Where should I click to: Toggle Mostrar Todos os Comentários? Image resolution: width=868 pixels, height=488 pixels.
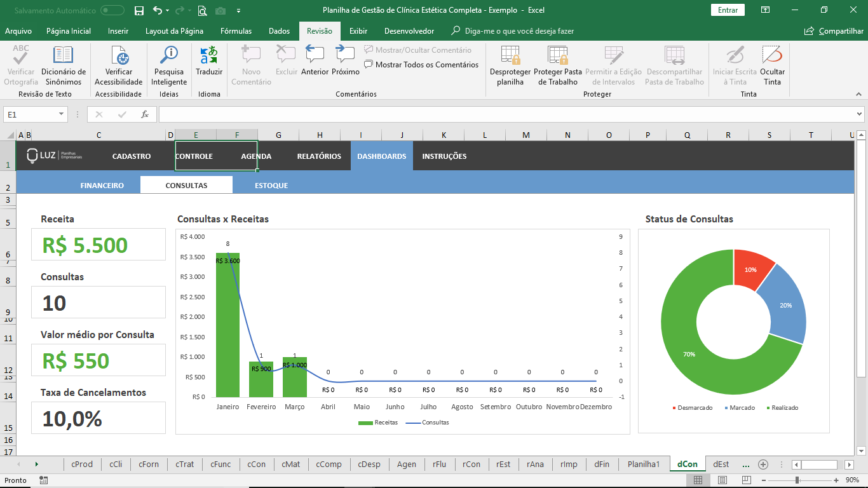[x=421, y=64]
